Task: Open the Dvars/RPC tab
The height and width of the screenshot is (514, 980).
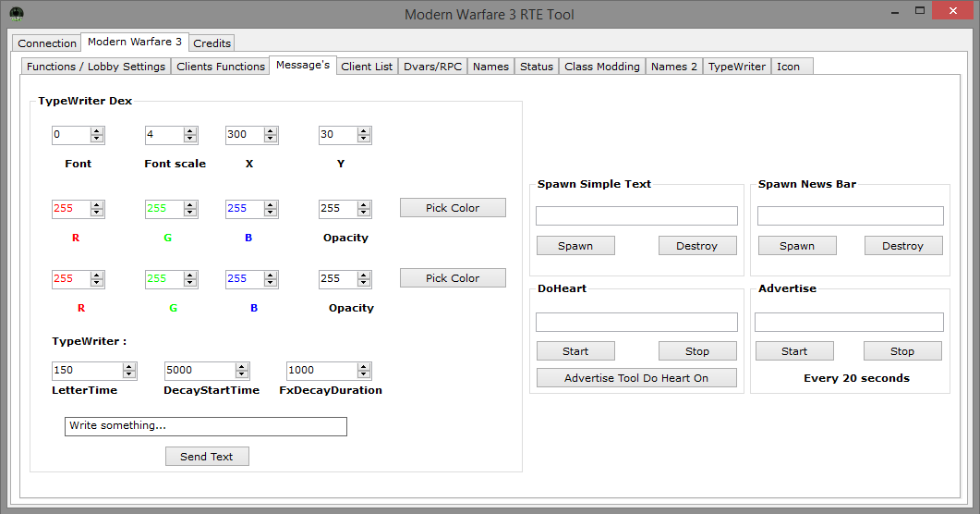Action: tap(432, 67)
